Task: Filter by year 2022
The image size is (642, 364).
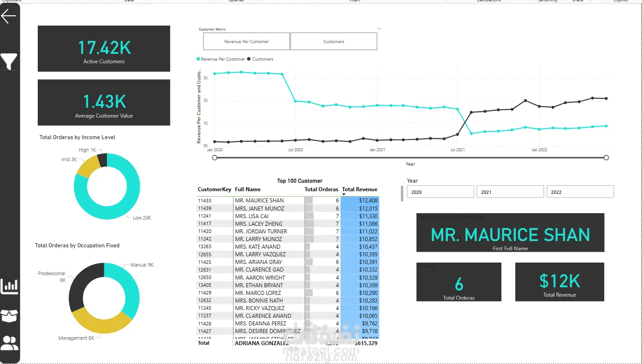Action: (x=580, y=192)
